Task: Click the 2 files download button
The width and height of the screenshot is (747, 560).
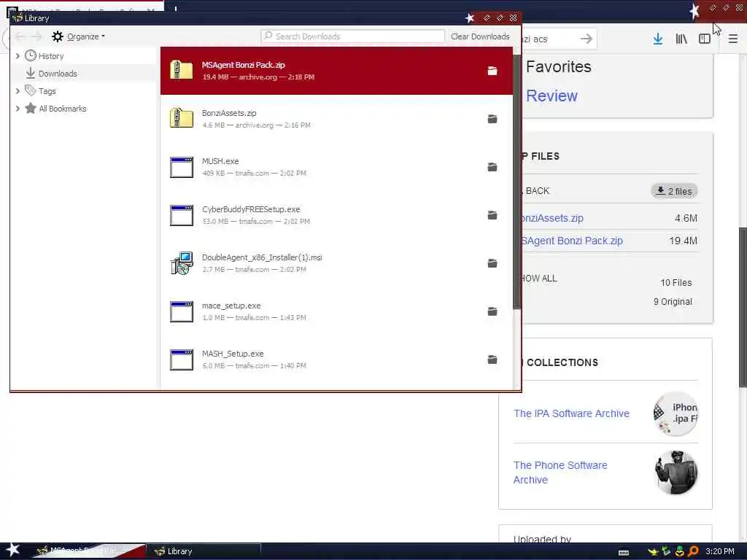Action: tap(674, 191)
